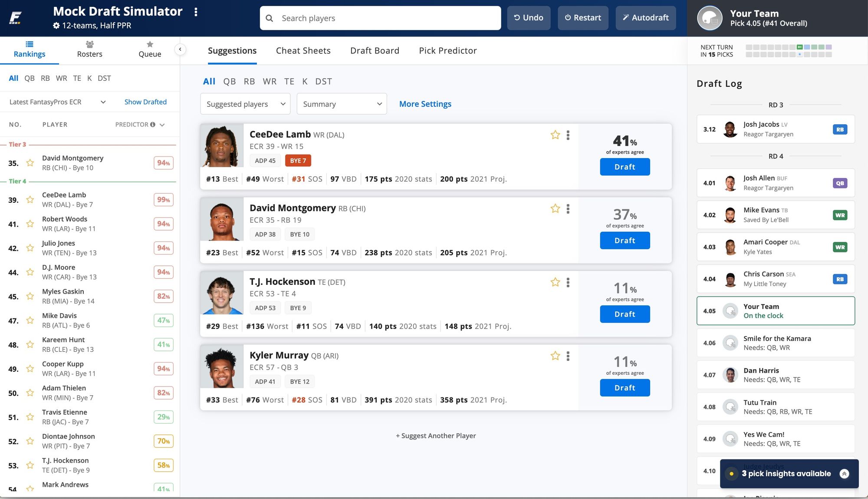Click Draft button for Kyler Murray

tap(625, 387)
